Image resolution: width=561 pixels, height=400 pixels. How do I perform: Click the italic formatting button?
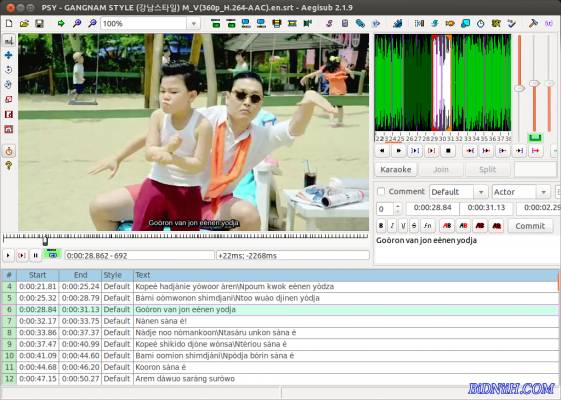(x=392, y=226)
